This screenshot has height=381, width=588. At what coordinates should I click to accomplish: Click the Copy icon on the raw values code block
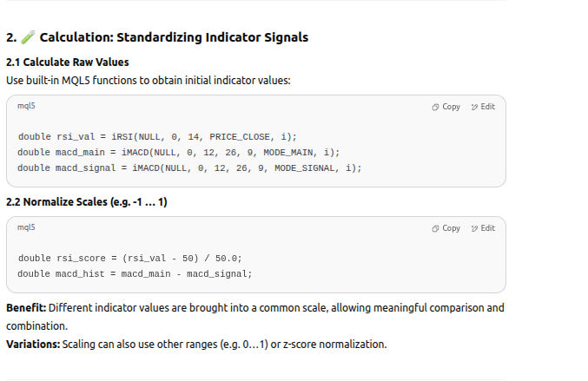pos(435,107)
